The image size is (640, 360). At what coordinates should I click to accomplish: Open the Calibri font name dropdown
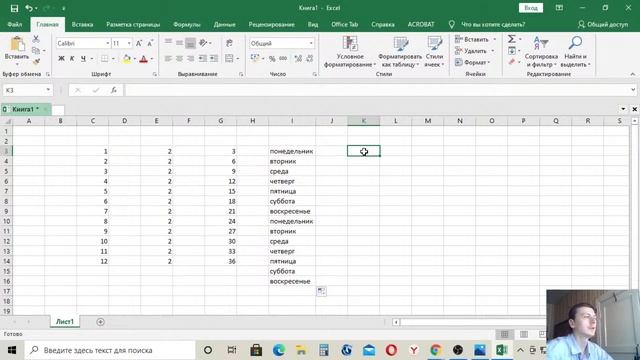pos(107,43)
